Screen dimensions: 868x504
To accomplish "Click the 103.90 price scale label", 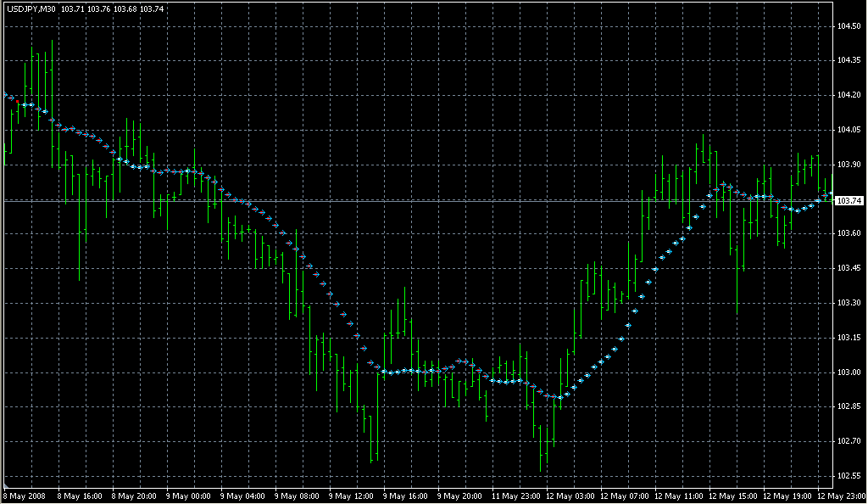I will click(848, 165).
